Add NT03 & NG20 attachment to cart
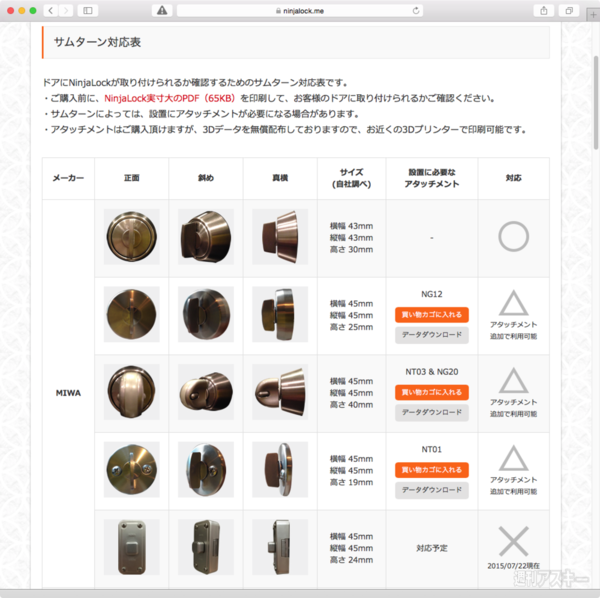 pos(432,392)
